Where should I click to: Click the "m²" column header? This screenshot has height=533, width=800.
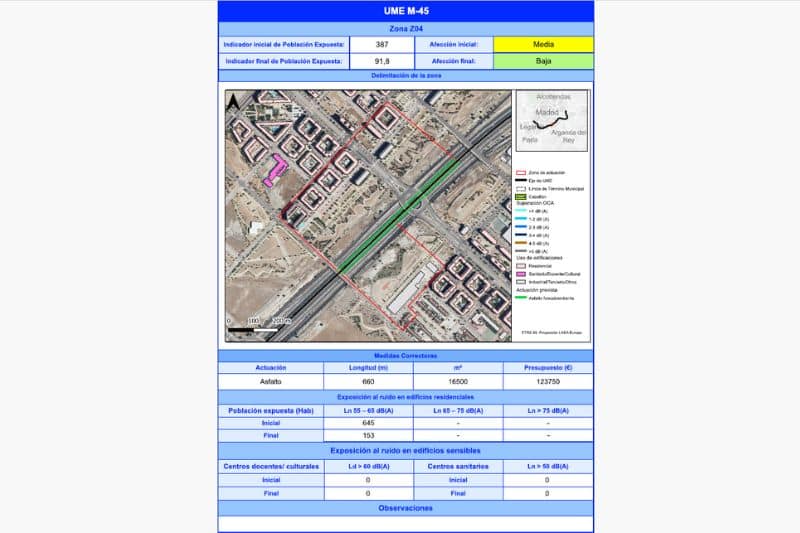point(458,368)
